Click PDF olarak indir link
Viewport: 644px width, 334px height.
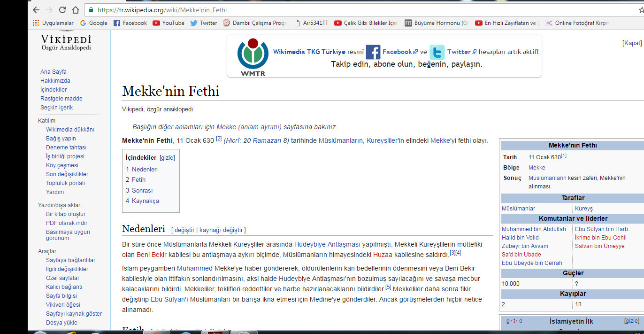(67, 223)
